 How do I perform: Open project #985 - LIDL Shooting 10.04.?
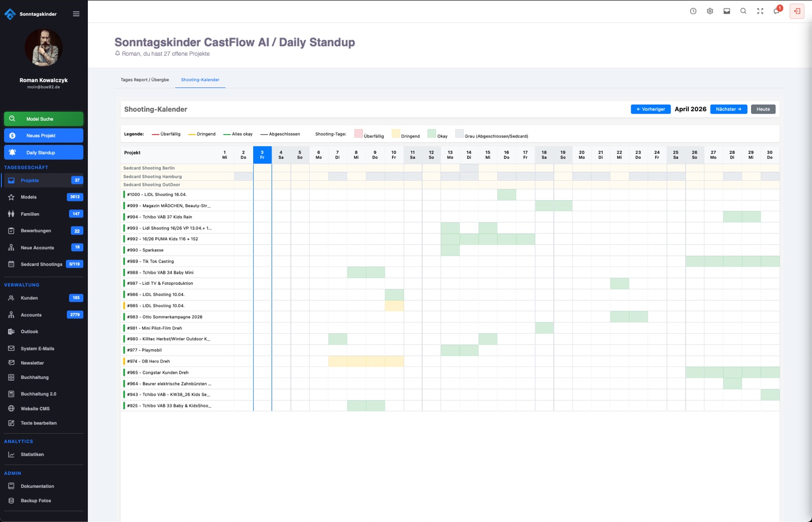pos(156,306)
